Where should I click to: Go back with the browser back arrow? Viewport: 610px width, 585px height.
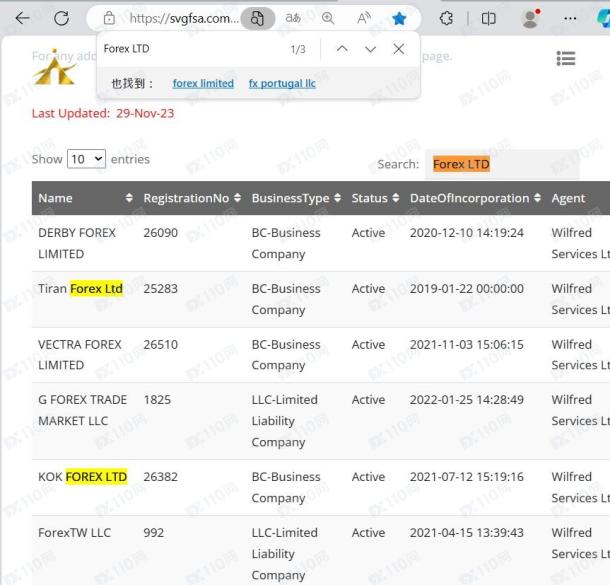pos(23,18)
